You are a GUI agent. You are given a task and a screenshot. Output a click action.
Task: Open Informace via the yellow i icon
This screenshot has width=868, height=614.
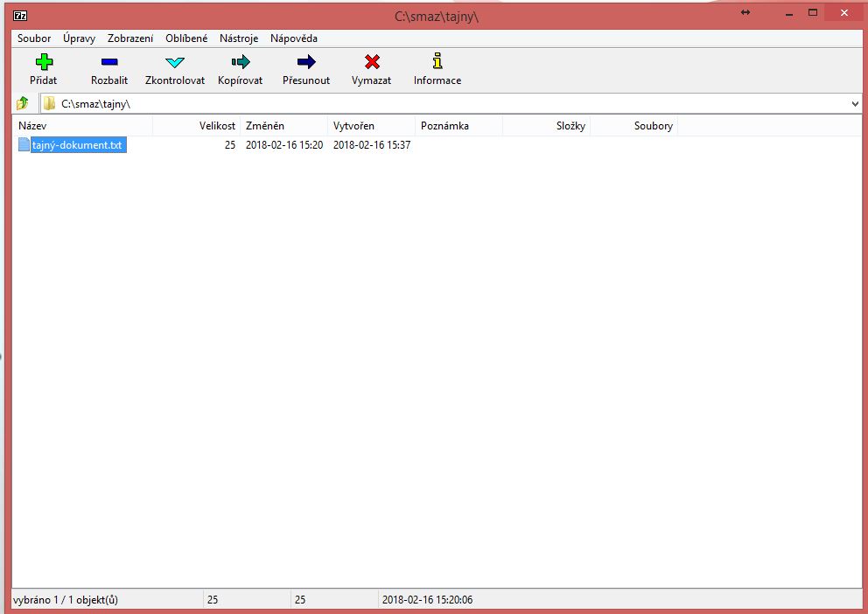click(437, 62)
